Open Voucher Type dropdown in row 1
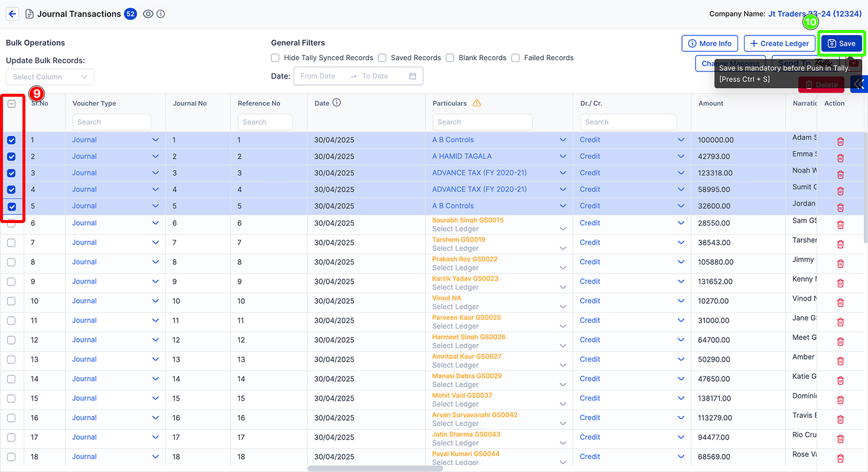This screenshot has height=472, width=868. (116, 140)
